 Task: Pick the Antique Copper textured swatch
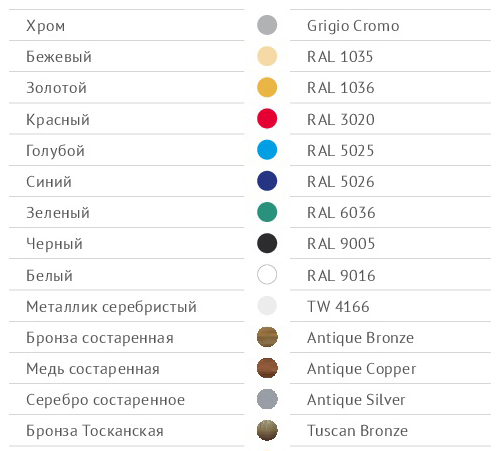tap(267, 368)
